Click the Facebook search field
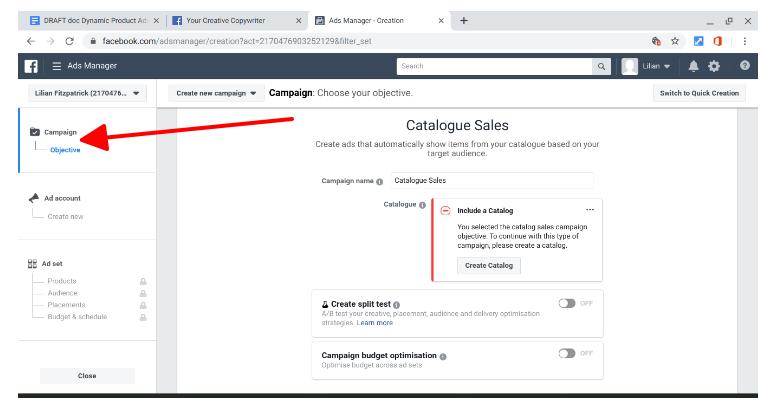Viewport: 761px width, 398px height. click(x=495, y=66)
